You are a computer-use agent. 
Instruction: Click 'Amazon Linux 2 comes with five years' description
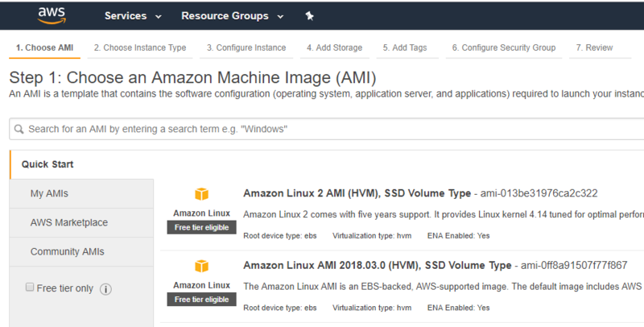coord(444,214)
